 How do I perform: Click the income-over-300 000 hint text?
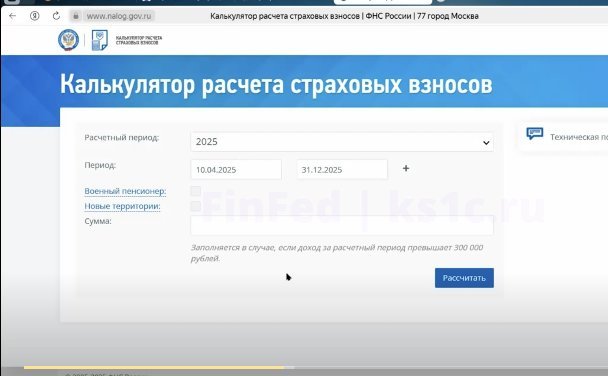click(x=337, y=253)
